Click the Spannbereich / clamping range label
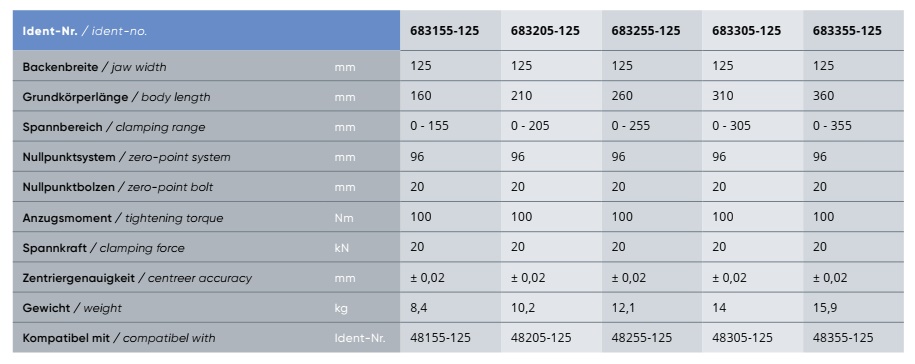The width and height of the screenshot is (915, 364). (x=114, y=127)
